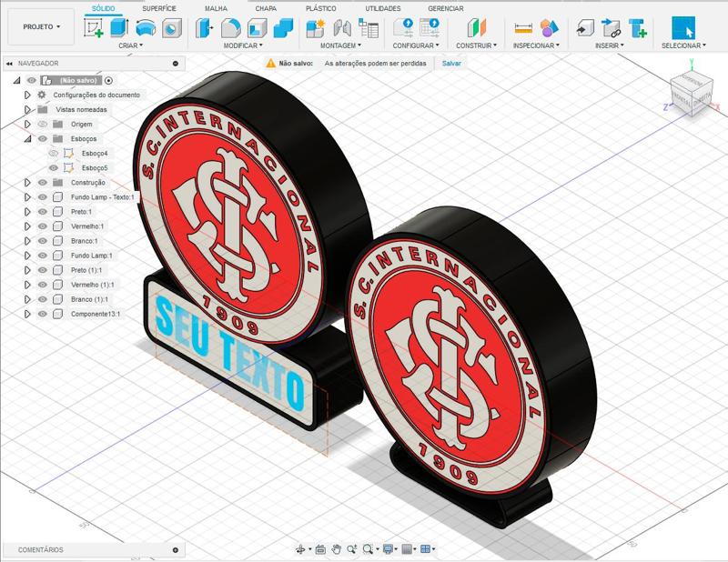Viewport: 728px width, 562px height.
Task: Switch to the PLÁSTICO tab
Action: tap(321, 8)
